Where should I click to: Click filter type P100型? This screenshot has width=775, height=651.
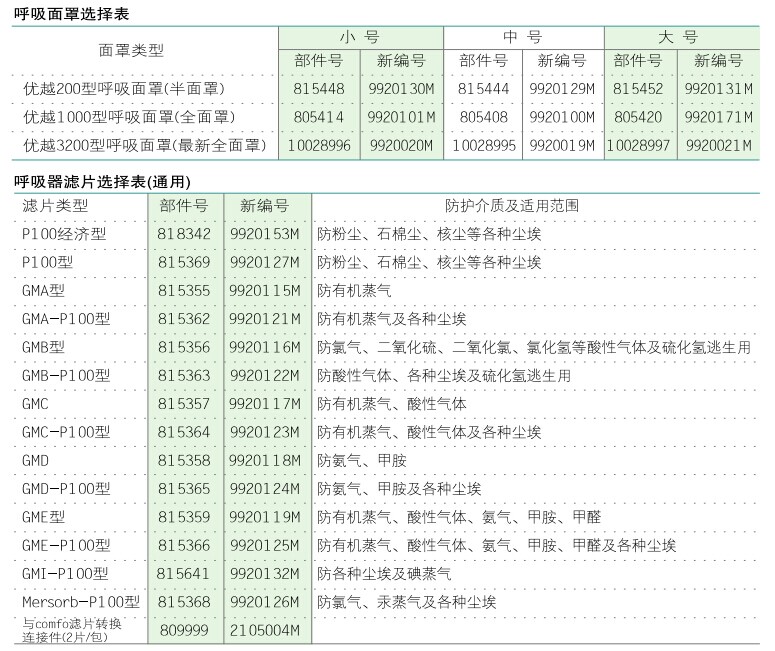tap(47, 262)
